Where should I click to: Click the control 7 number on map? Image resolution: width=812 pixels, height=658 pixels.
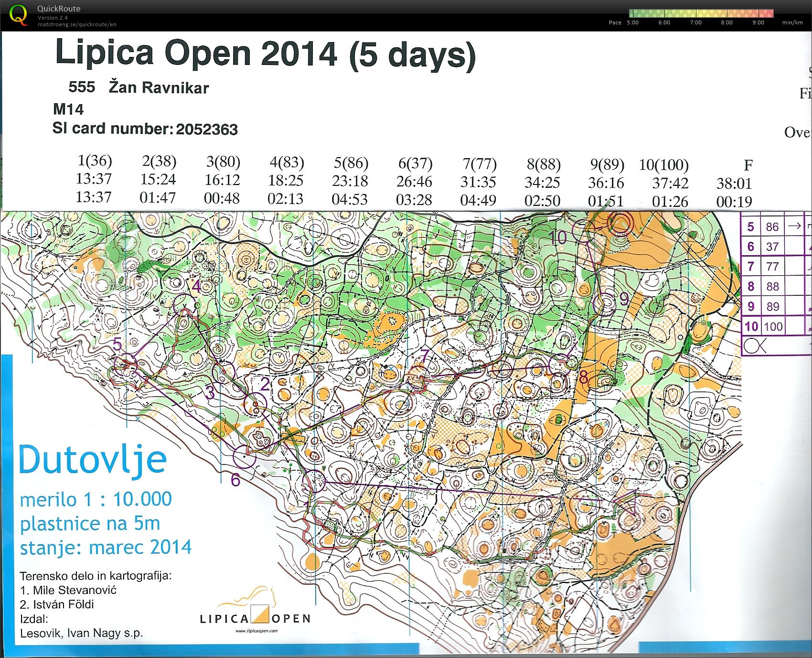(x=425, y=356)
